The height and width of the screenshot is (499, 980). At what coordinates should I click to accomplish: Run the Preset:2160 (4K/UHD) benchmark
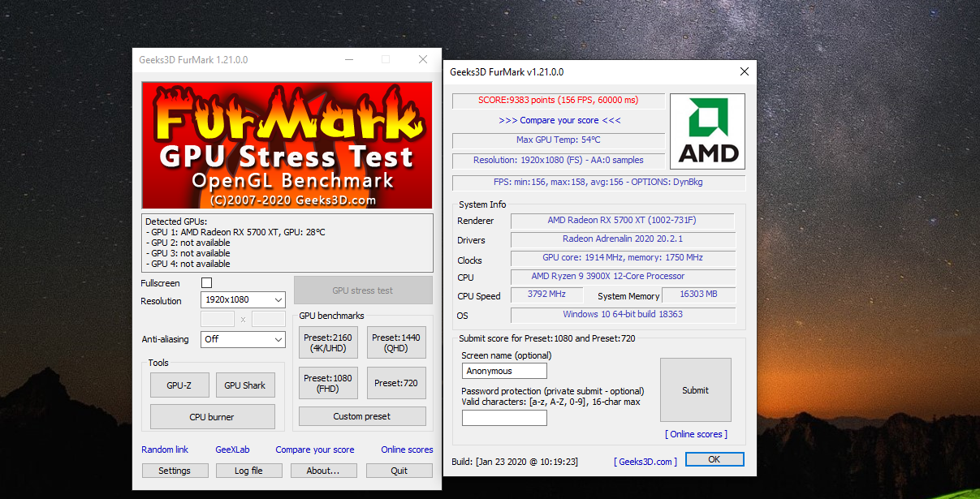[328, 342]
